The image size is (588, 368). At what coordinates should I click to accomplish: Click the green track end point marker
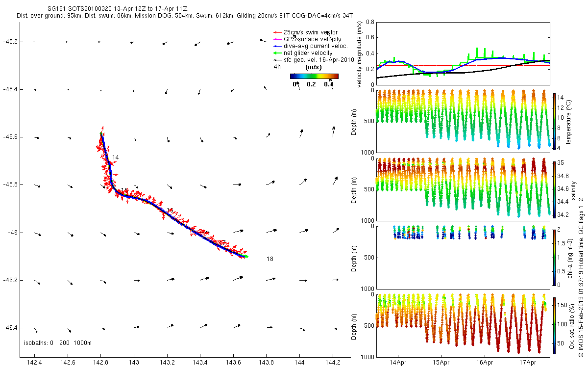pos(246,256)
